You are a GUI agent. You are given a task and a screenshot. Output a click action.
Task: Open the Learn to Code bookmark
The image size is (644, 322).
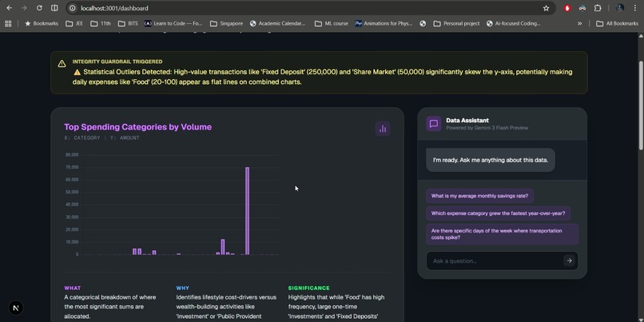[173, 23]
